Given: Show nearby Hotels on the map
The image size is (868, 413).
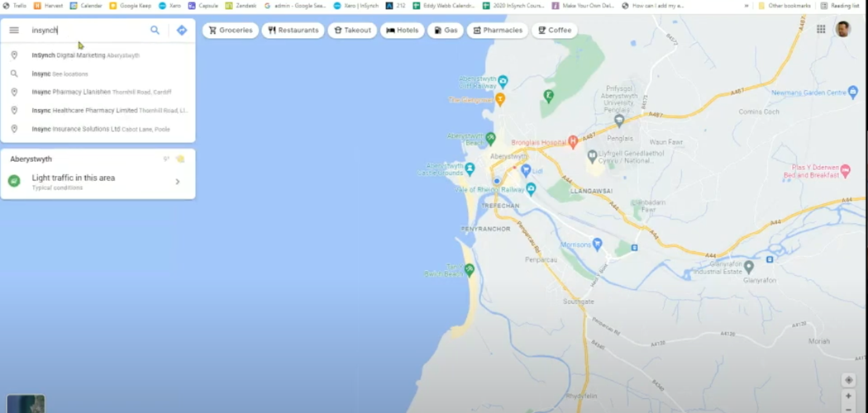Looking at the screenshot, I should [x=402, y=31].
